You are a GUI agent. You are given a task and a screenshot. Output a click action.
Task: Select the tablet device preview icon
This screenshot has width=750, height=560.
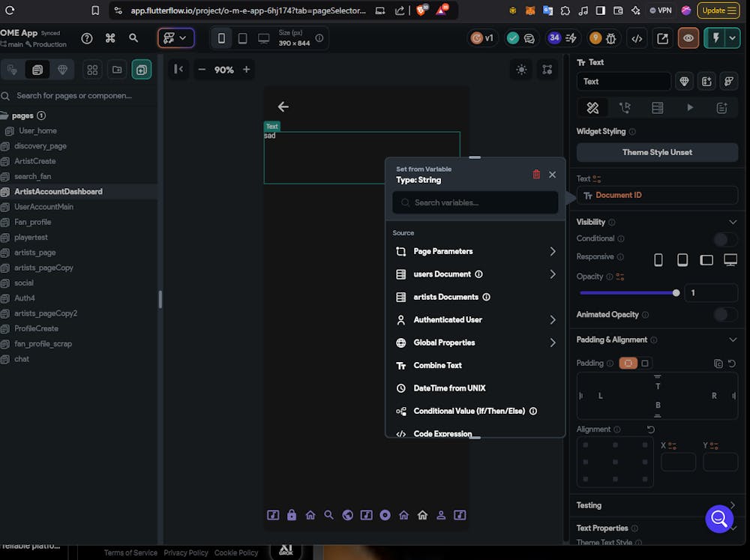pyautogui.click(x=242, y=38)
